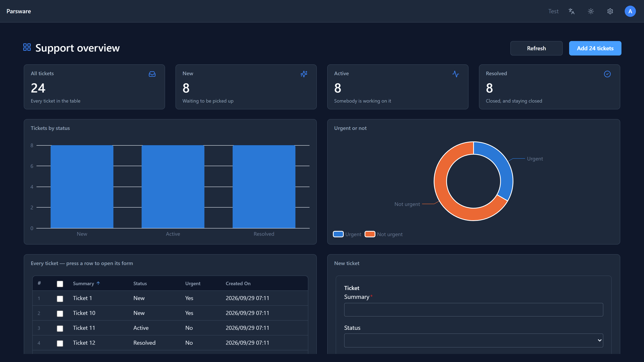Check the box for Ticket 1
The width and height of the screenshot is (644, 362).
60,298
